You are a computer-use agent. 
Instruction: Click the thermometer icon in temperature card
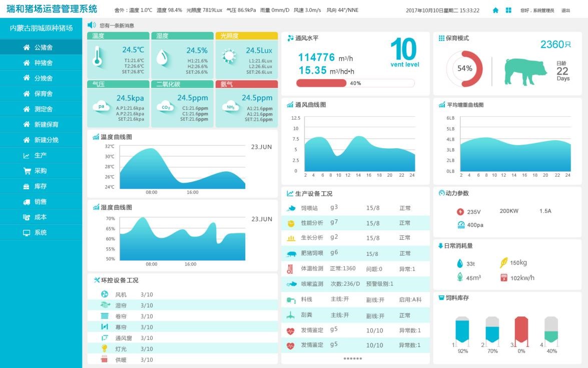(x=98, y=57)
